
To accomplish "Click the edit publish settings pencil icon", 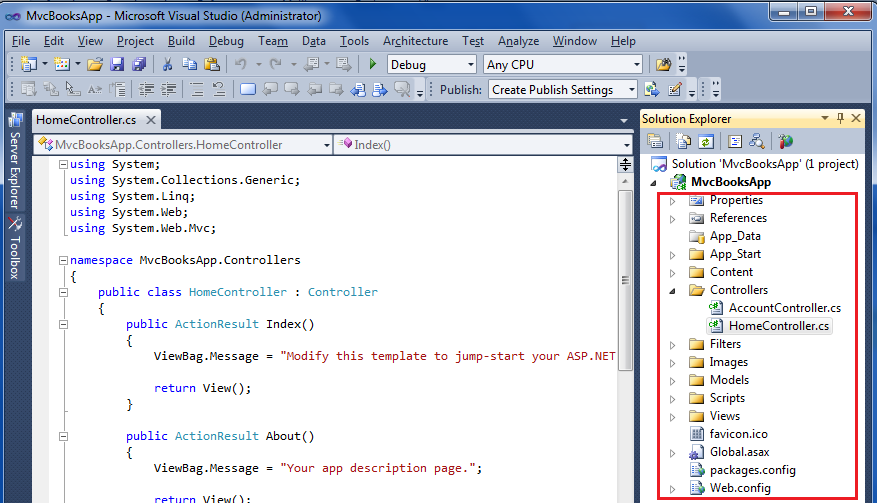I will [675, 90].
